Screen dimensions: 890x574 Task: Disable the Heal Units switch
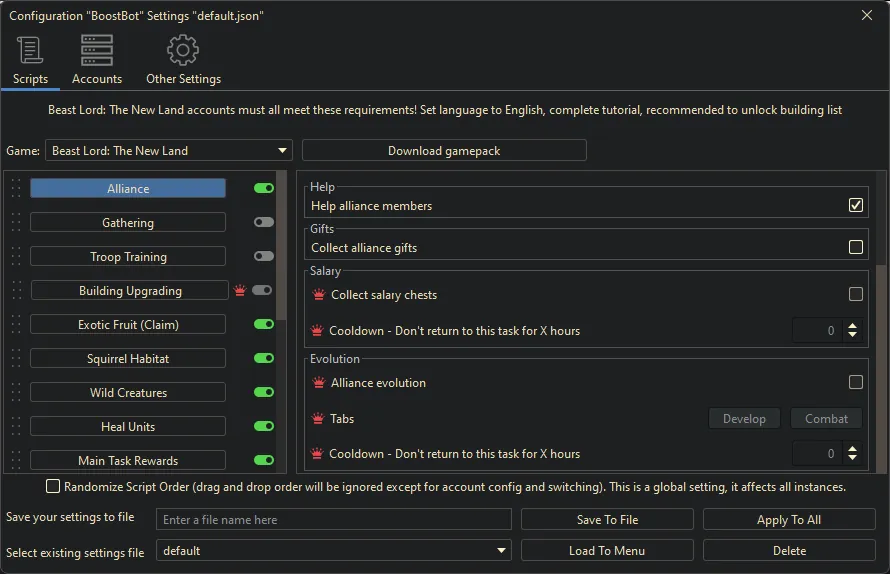(x=264, y=426)
